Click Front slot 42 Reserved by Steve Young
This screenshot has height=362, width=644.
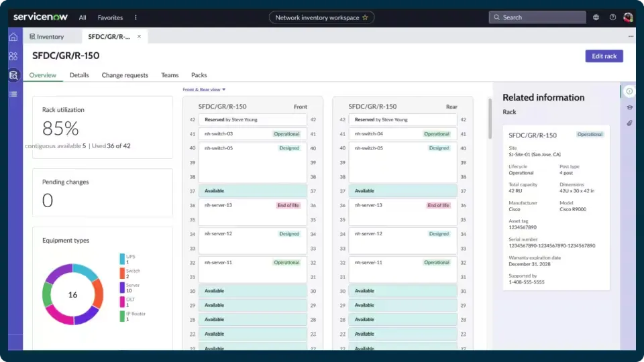point(253,119)
